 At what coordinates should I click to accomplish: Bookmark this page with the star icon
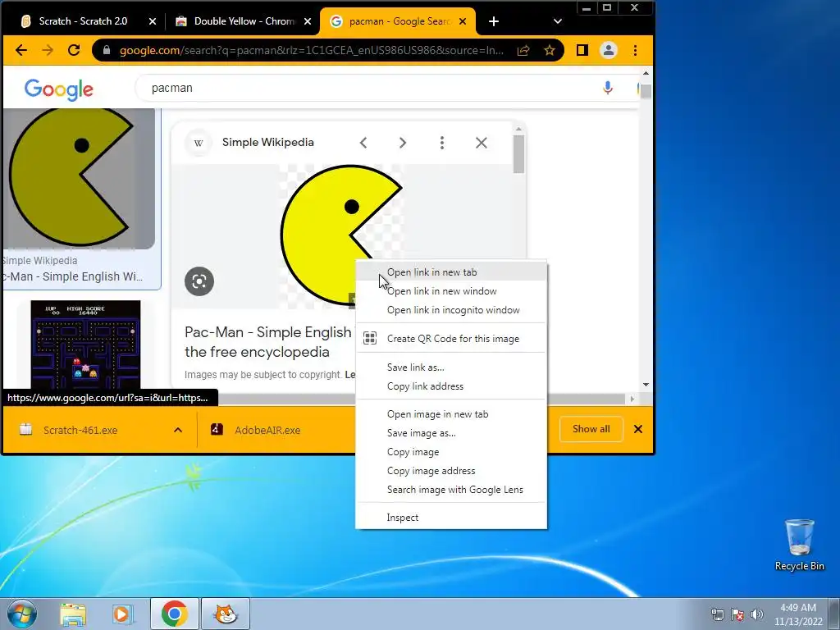549,50
